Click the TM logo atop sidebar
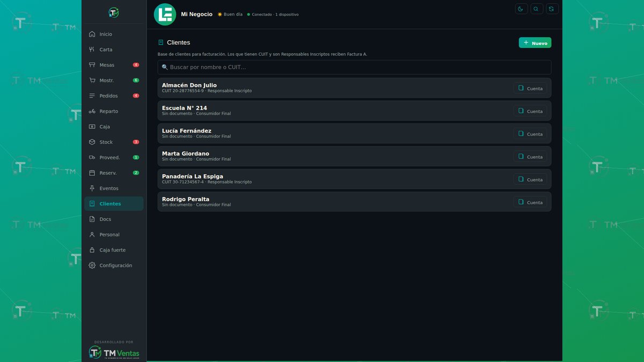The height and width of the screenshot is (362, 644). click(x=114, y=12)
